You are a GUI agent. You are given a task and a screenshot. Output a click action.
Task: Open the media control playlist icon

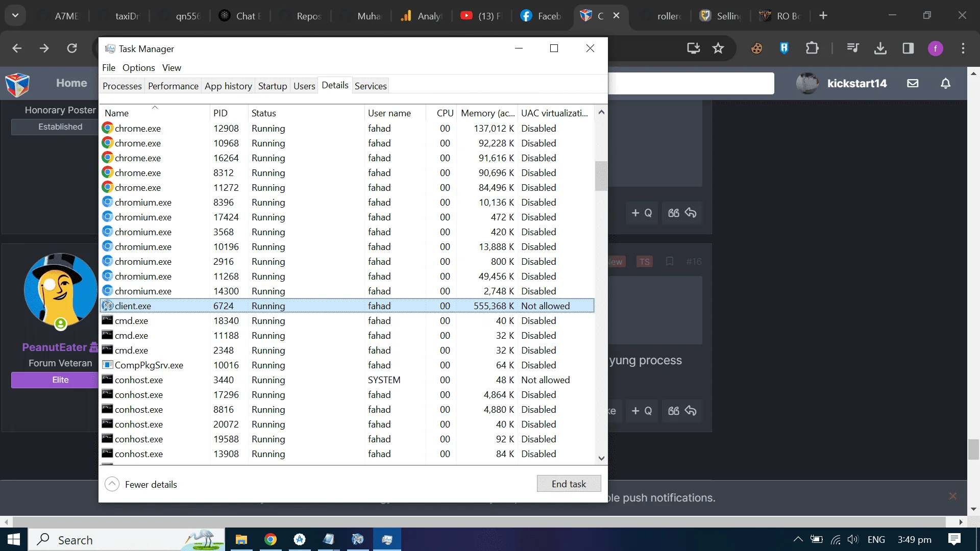(x=853, y=48)
